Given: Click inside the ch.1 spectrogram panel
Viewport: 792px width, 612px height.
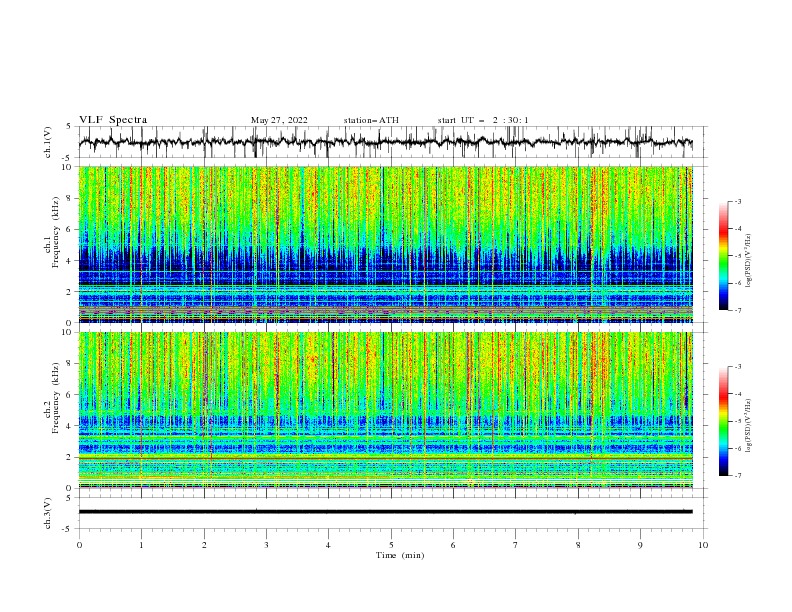Looking at the screenshot, I should click(x=385, y=244).
